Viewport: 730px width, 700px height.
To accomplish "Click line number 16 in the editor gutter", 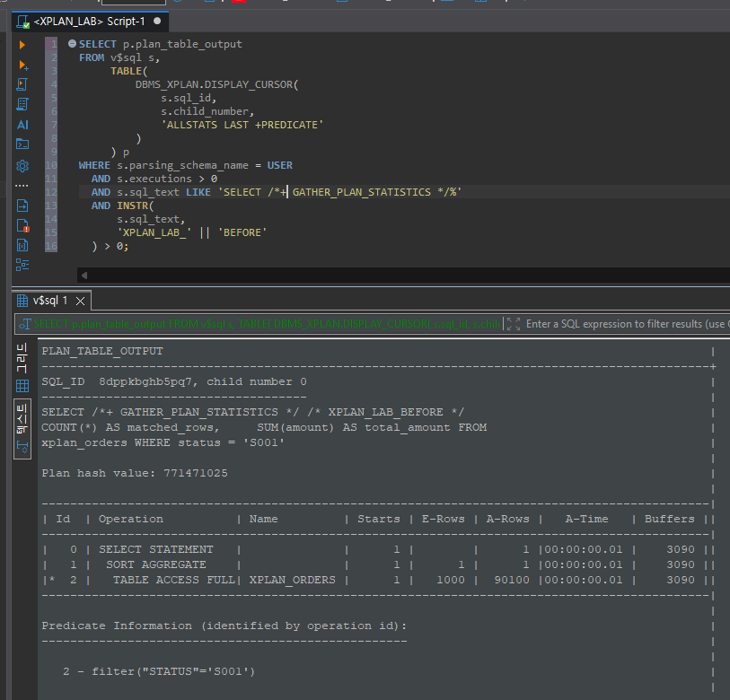I will coord(51,246).
